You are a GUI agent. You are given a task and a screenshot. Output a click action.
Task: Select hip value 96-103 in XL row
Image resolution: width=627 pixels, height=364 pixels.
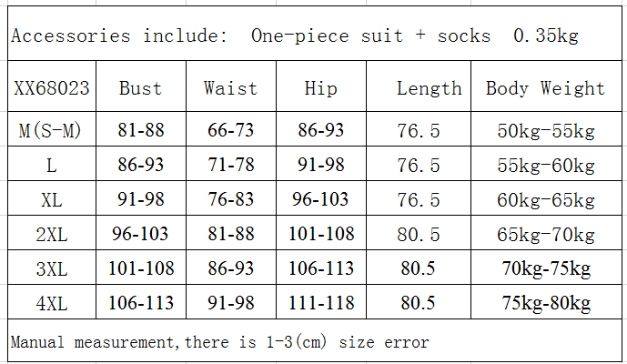coord(320,200)
